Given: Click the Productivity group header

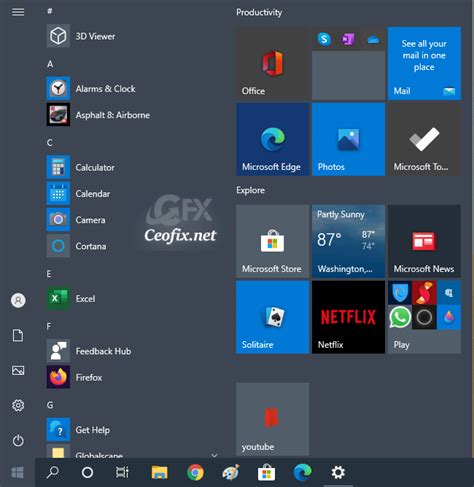Looking at the screenshot, I should tap(259, 12).
